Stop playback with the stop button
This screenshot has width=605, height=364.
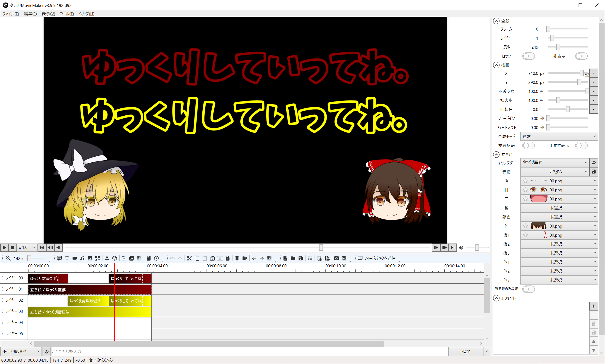click(x=13, y=248)
